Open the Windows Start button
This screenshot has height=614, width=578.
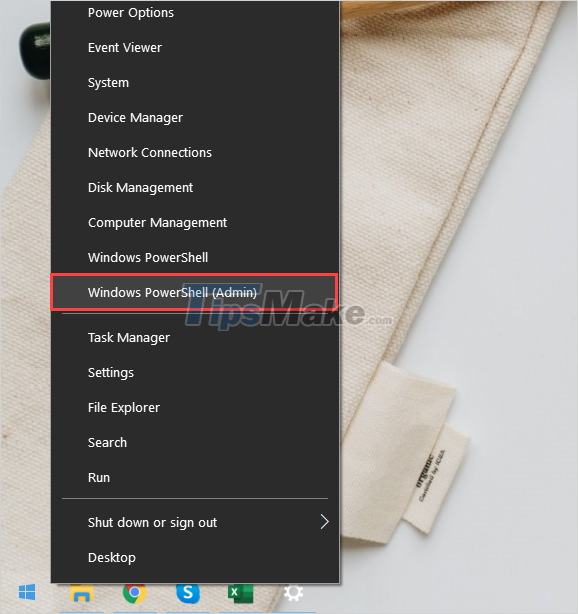[x=27, y=592]
